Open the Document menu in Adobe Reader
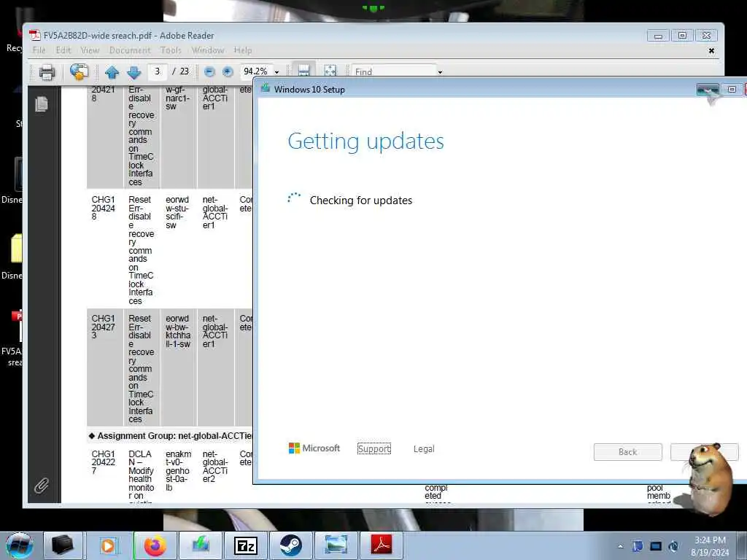 tap(130, 50)
